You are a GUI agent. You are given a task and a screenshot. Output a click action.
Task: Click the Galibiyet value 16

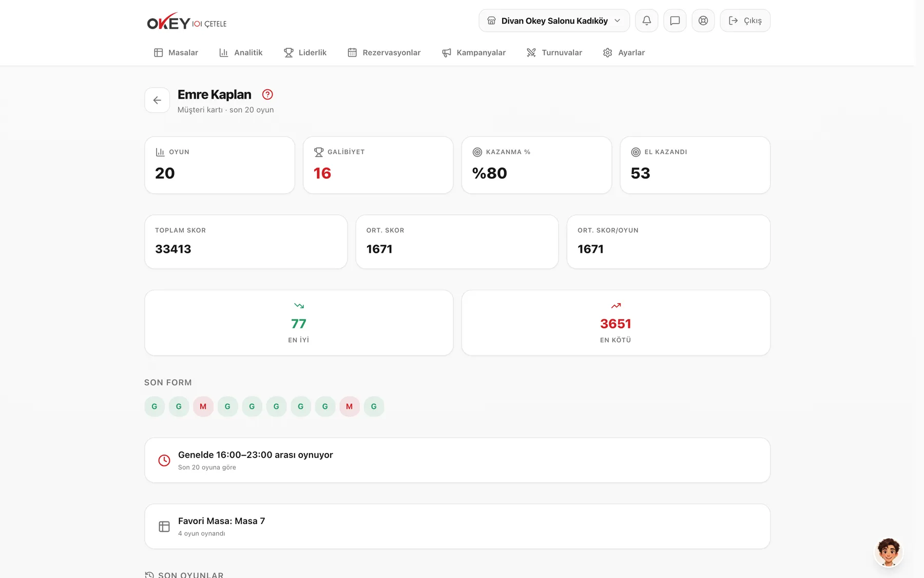(322, 173)
